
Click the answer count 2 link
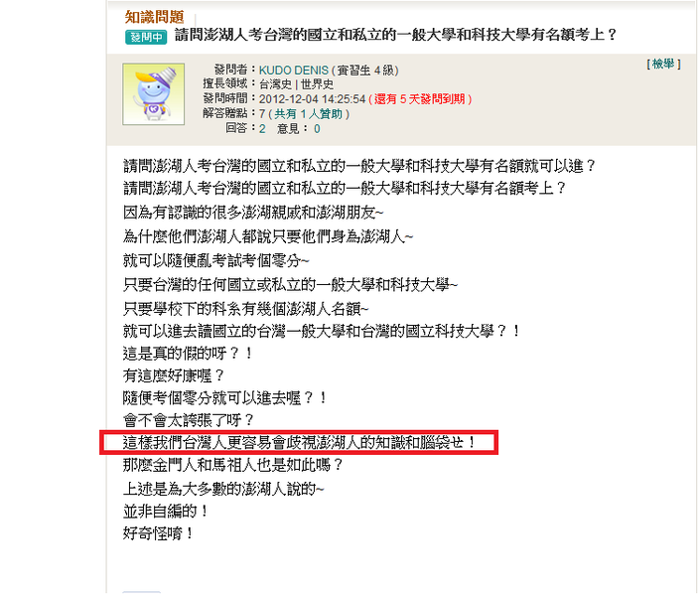[x=262, y=129]
